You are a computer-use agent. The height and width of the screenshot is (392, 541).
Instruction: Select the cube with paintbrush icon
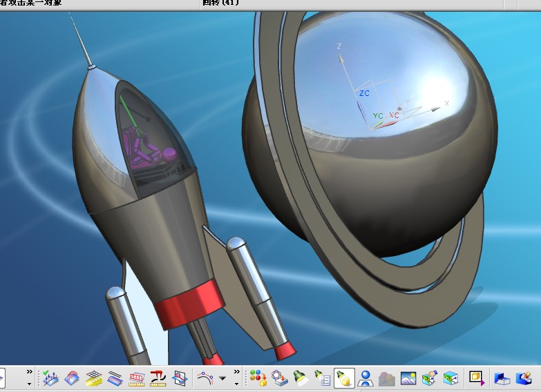(x=430, y=378)
